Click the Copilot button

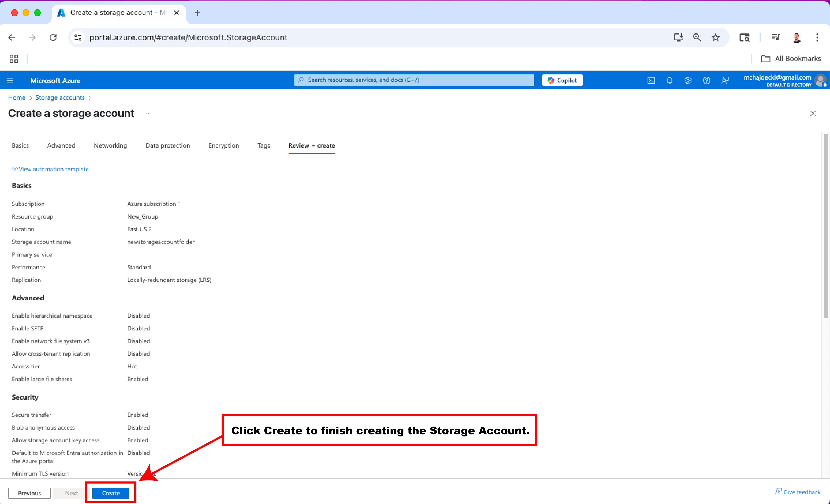(x=562, y=80)
